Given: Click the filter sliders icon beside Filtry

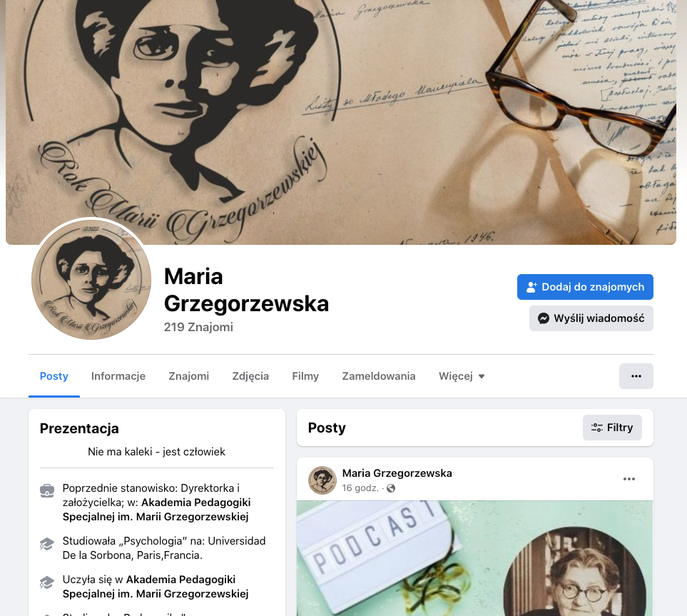Looking at the screenshot, I should pyautogui.click(x=596, y=428).
